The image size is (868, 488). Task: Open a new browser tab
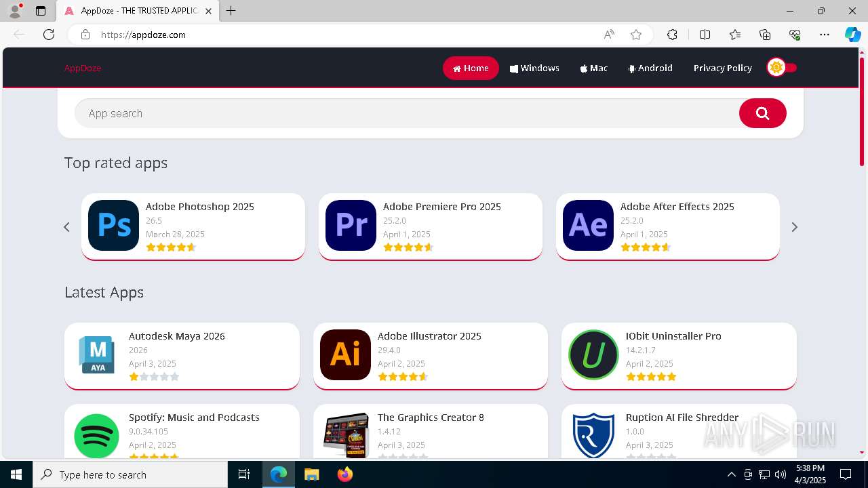(x=231, y=11)
